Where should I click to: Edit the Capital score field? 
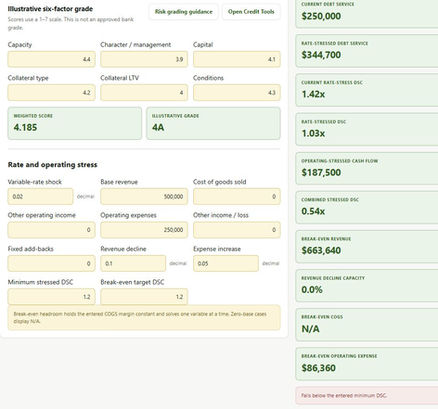tap(237, 59)
